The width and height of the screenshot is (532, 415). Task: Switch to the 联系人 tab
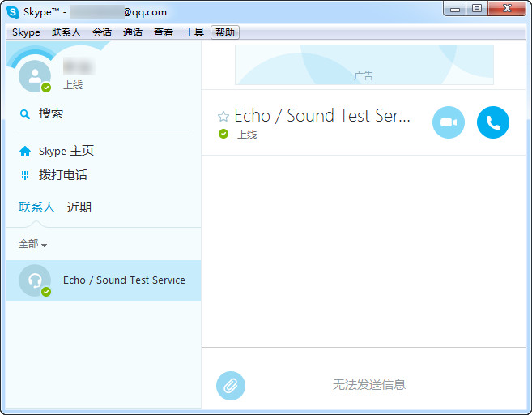click(x=36, y=207)
